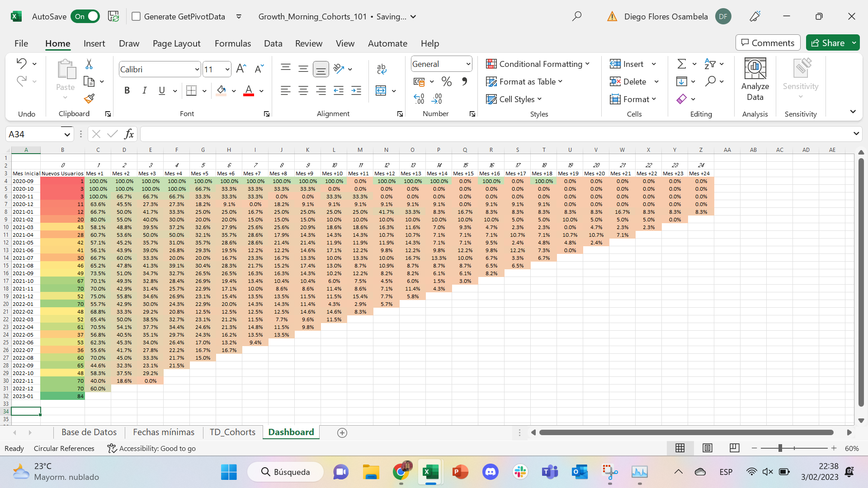Image resolution: width=868 pixels, height=488 pixels.
Task: Insert AutoSum
Action: click(x=682, y=63)
